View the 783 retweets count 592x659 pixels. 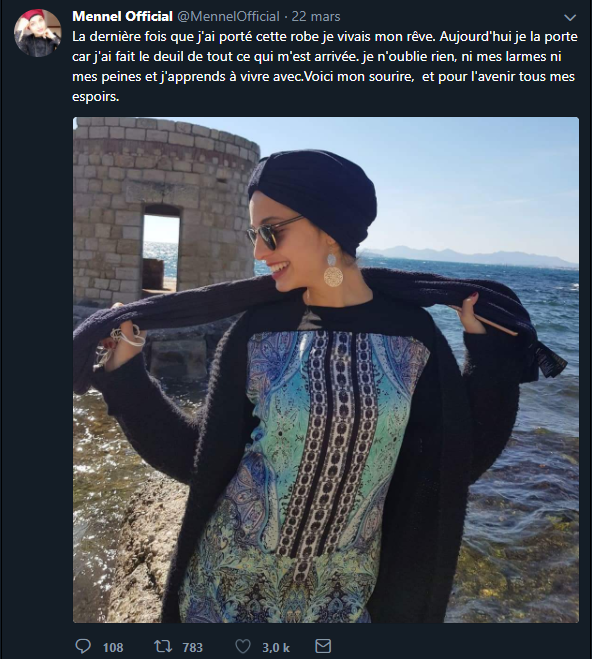tap(192, 647)
